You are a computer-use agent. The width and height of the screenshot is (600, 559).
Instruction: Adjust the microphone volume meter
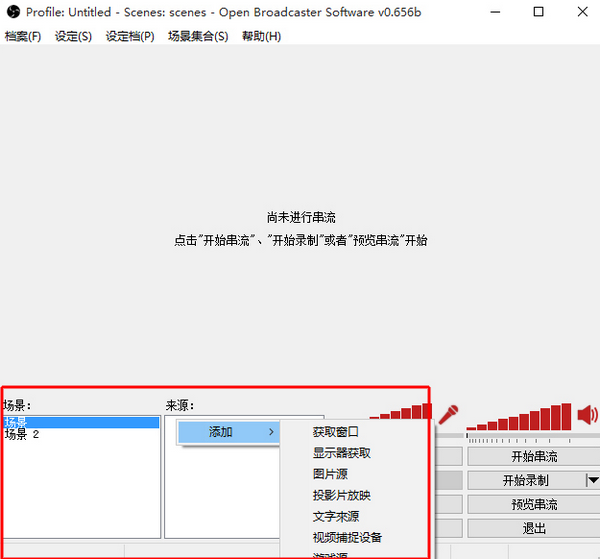pyautogui.click(x=401, y=411)
